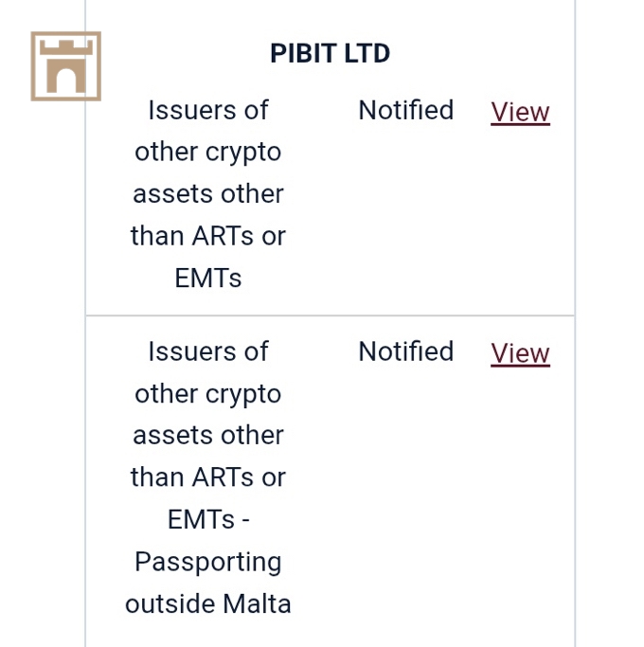The height and width of the screenshot is (647, 644).
Task: Click the "EMTs -" line in second row
Action: tap(208, 519)
